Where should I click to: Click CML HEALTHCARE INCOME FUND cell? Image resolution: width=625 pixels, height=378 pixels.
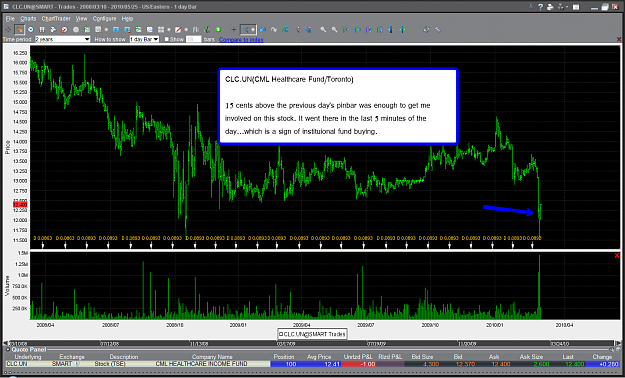(201, 364)
